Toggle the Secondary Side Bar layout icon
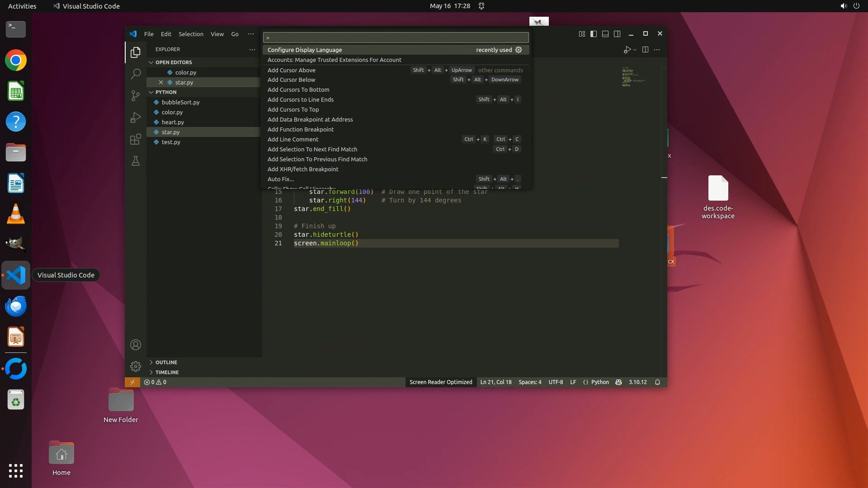The image size is (868, 488). click(x=617, y=34)
